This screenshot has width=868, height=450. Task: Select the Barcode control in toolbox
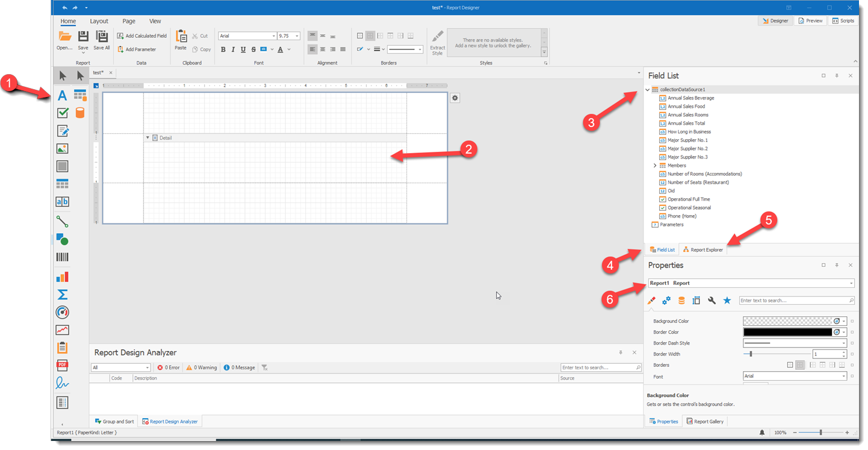[x=62, y=257]
